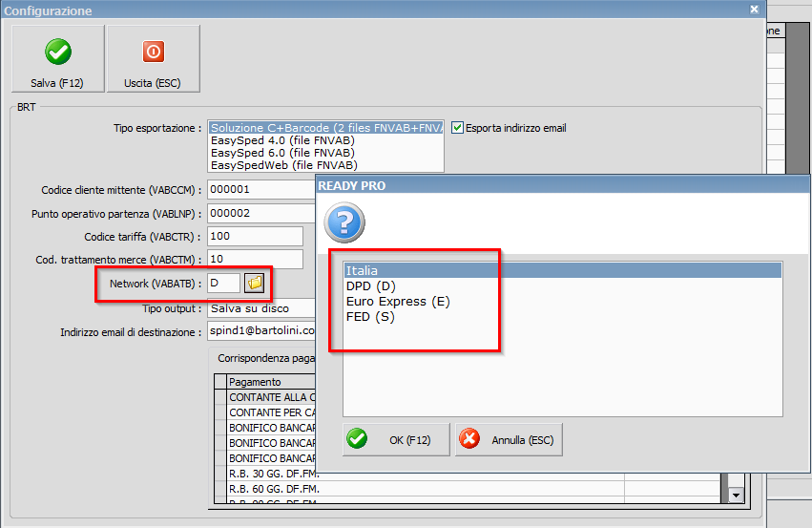Select Italia in READY PRO list

coord(562,270)
